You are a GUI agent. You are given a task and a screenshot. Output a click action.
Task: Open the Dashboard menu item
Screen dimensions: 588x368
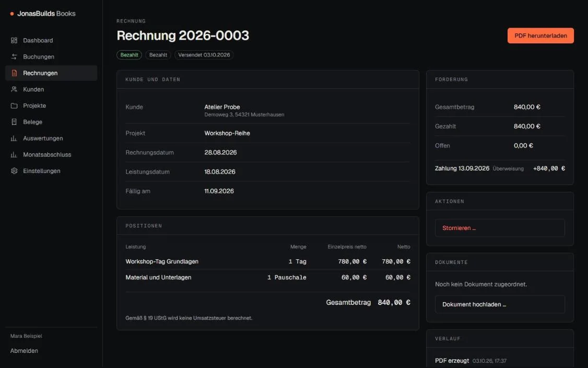(51, 40)
